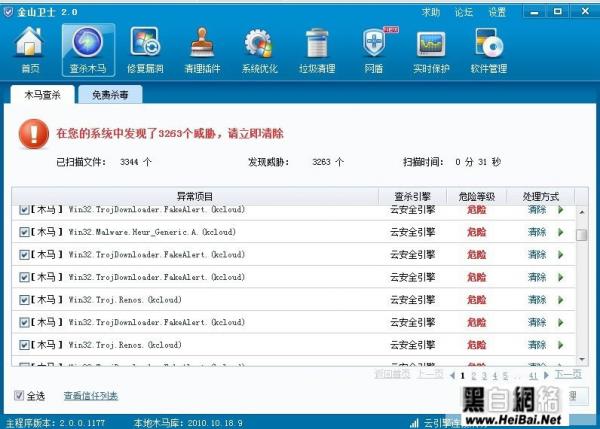Jump to last page 41
Image resolution: width=600 pixels, height=429 pixels.
(533, 376)
